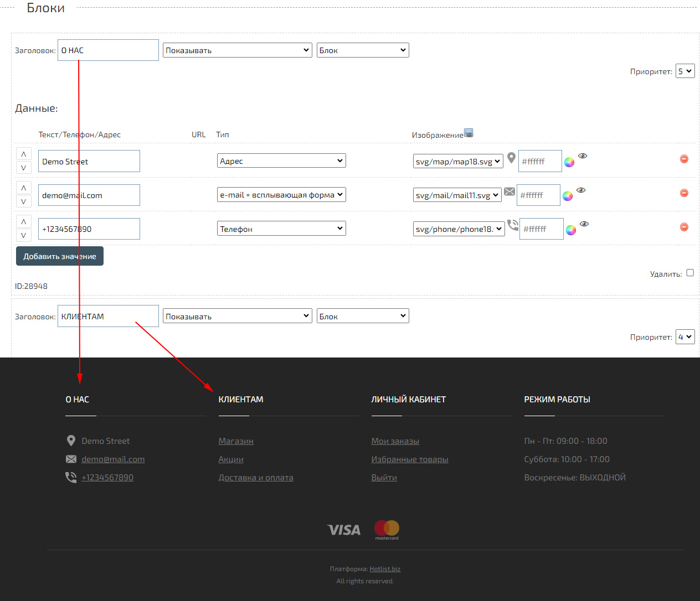This screenshot has height=601, width=700.
Task: Click the envelope icon preview in e-mail row
Action: [x=509, y=192]
